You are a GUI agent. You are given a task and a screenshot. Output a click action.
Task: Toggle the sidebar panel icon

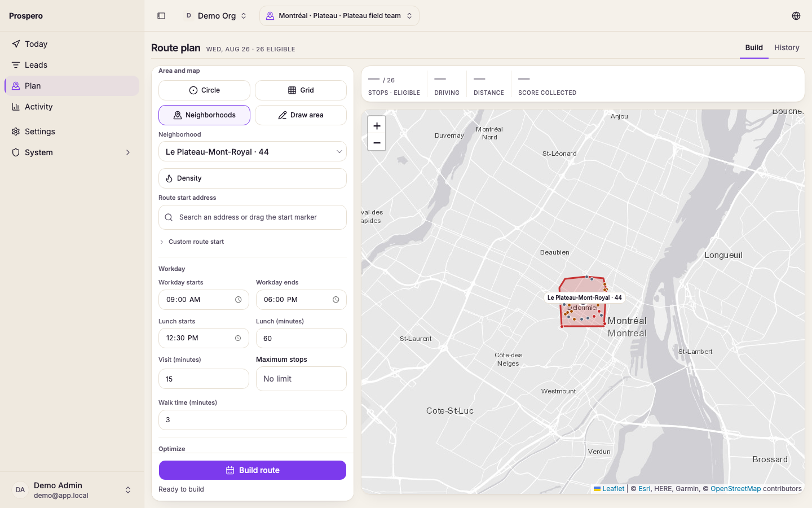pyautogui.click(x=161, y=16)
